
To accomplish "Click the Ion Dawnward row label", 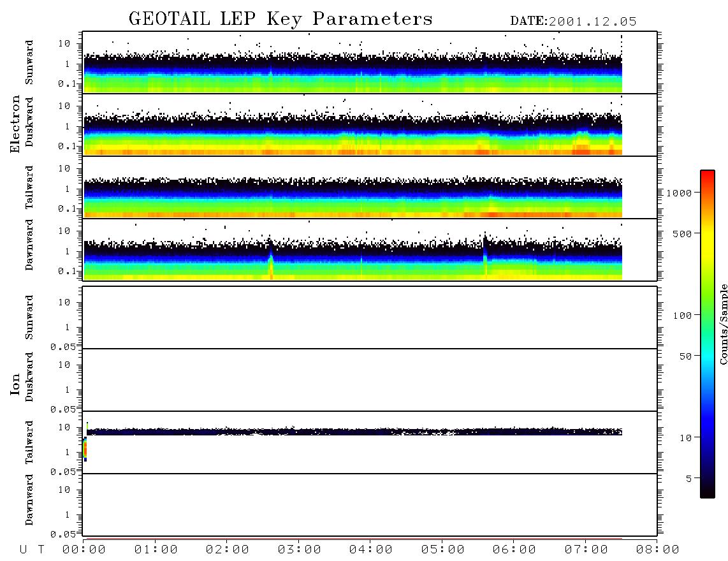I will 29,500.
